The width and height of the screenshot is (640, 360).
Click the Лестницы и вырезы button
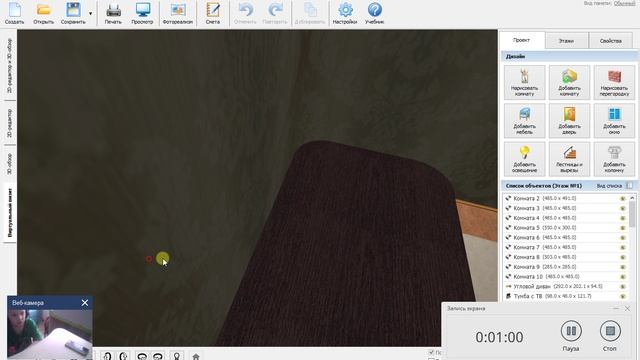[569, 159]
